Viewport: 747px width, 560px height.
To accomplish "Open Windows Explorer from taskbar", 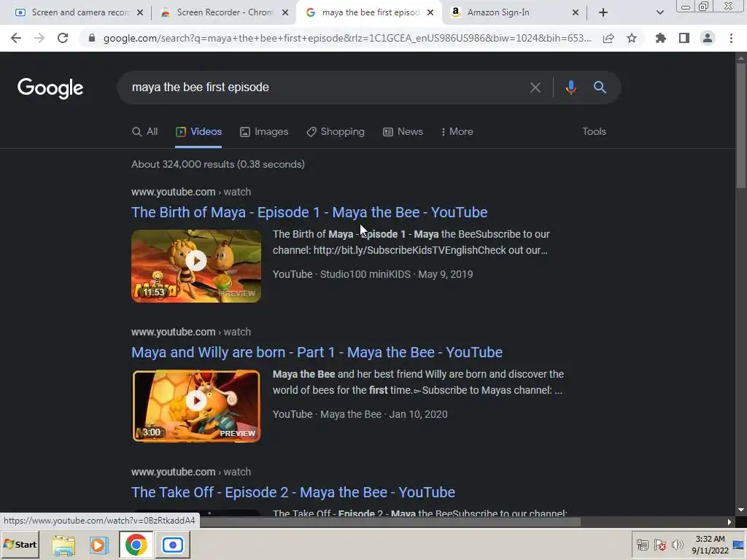I will (63, 545).
